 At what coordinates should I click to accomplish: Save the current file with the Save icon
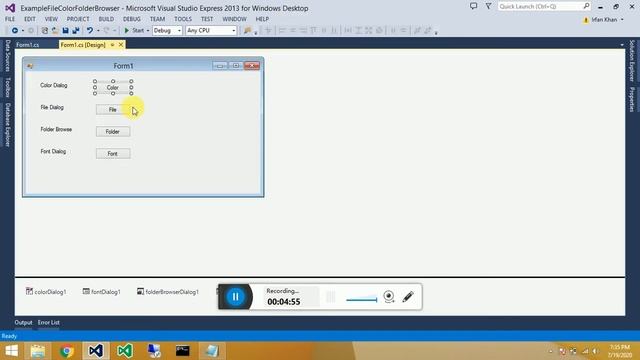[65, 31]
